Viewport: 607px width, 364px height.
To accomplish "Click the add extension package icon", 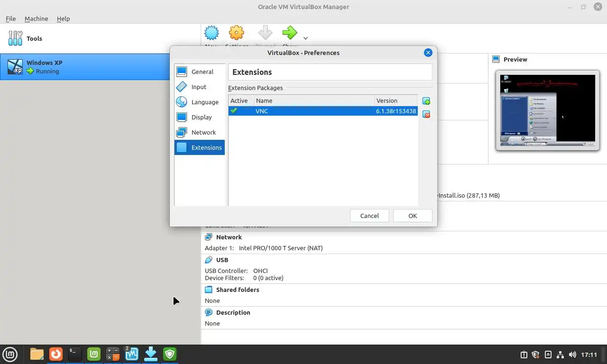I will pos(426,101).
